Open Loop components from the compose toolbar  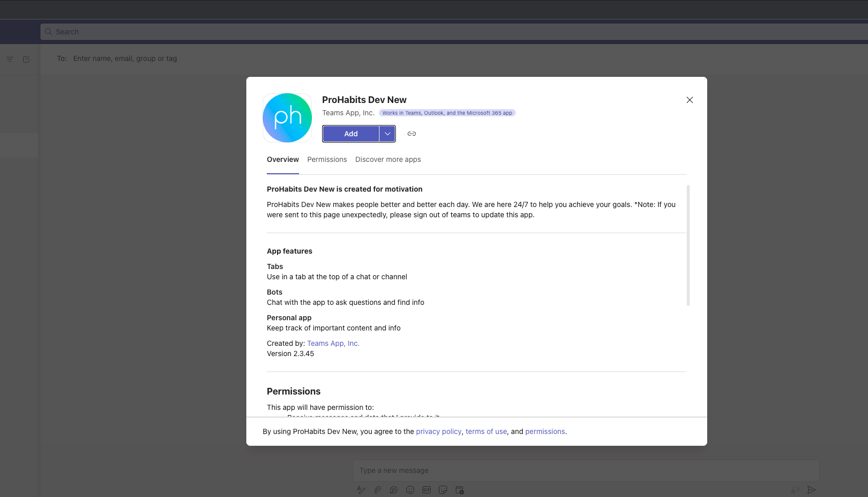(394, 490)
